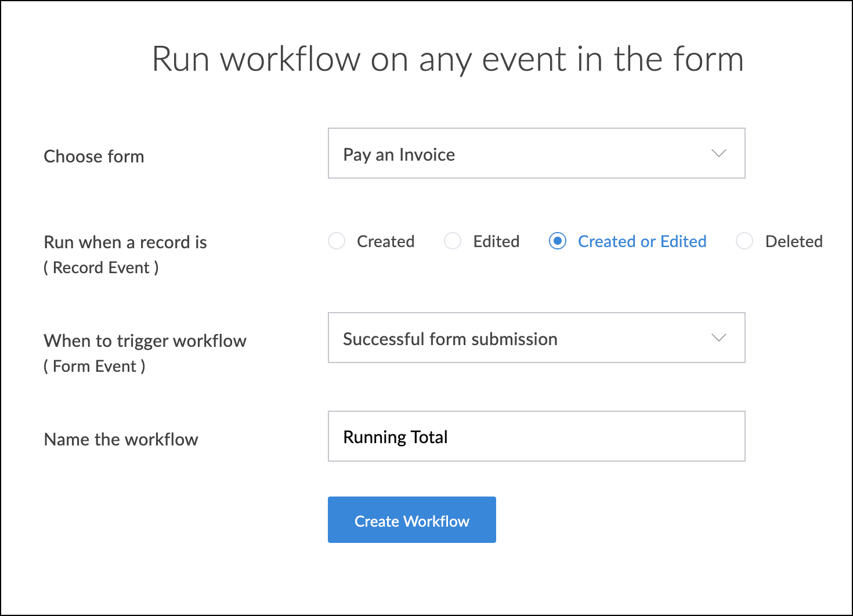Click the ( Form Event ) subtitle text
853x616 pixels.
95,367
